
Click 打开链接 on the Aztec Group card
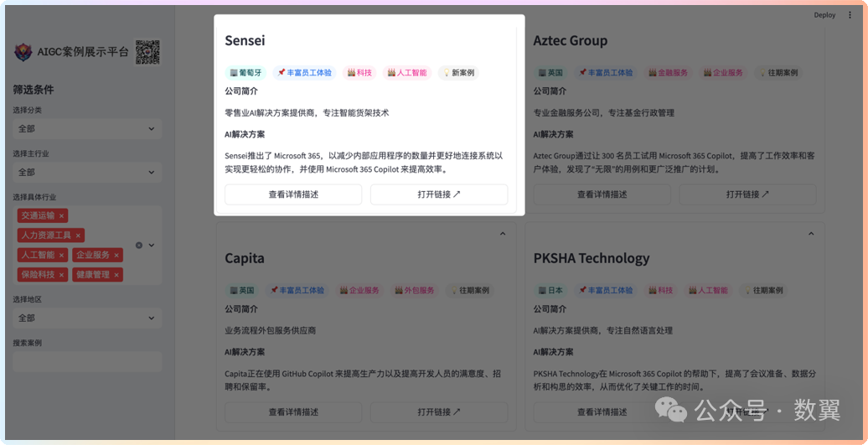coord(748,194)
